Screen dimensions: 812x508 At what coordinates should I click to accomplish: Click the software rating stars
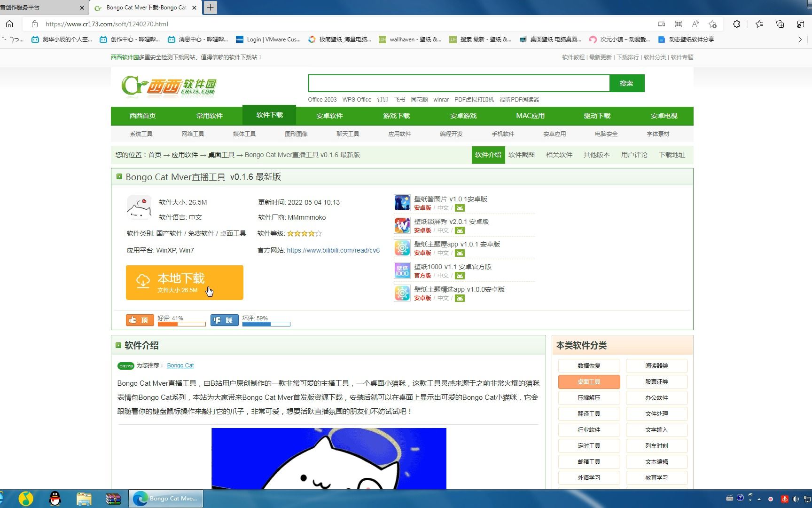point(304,233)
